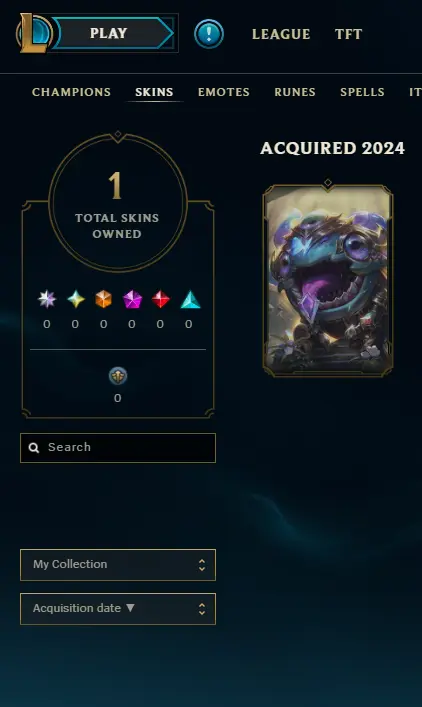
Task: Switch to the Champions tab
Action: point(71,92)
